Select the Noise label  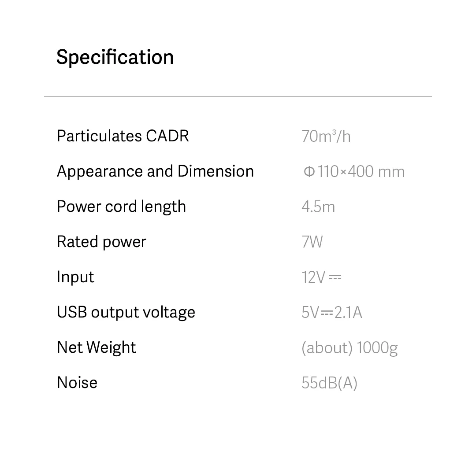click(x=77, y=383)
